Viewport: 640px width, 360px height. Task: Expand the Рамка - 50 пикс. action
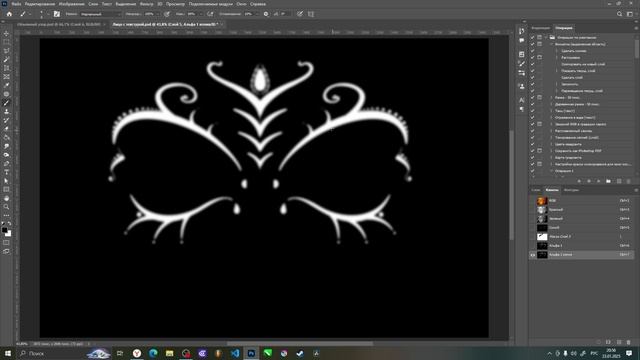551,98
